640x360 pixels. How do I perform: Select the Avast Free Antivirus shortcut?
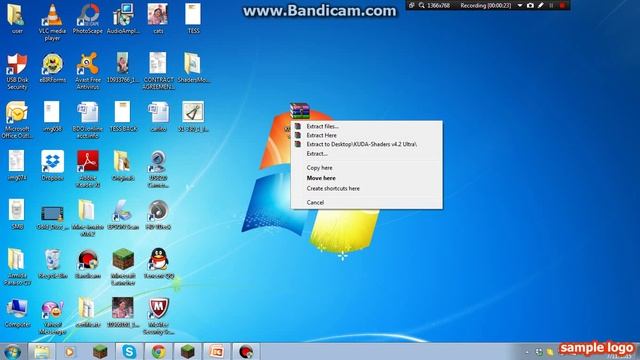88,71
